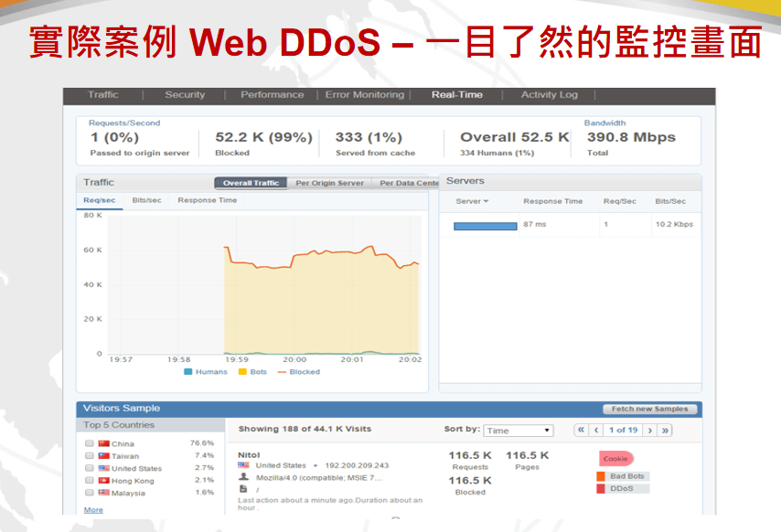This screenshot has width=781, height=532.
Task: Click the China flag icon
Action: pos(103,443)
